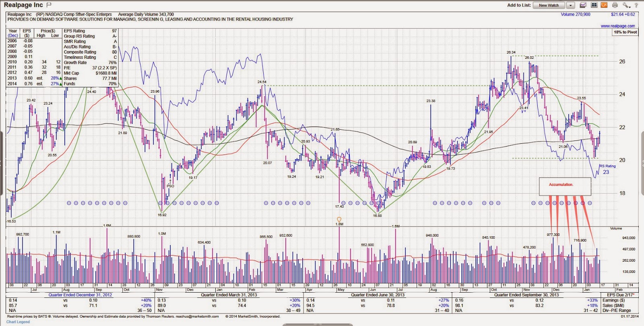Select the Acc/Dis Rating row
644x326 pixels.
tap(90, 47)
